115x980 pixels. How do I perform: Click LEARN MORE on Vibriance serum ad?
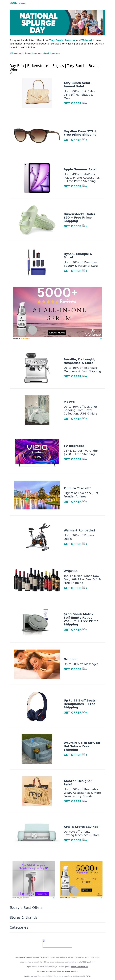coord(57,332)
